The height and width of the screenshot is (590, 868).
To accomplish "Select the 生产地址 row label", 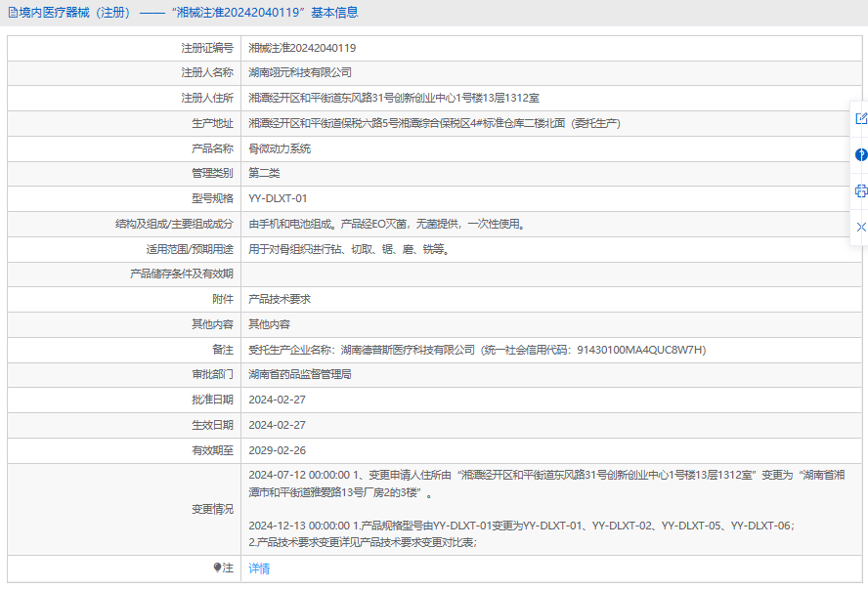I will [x=212, y=123].
